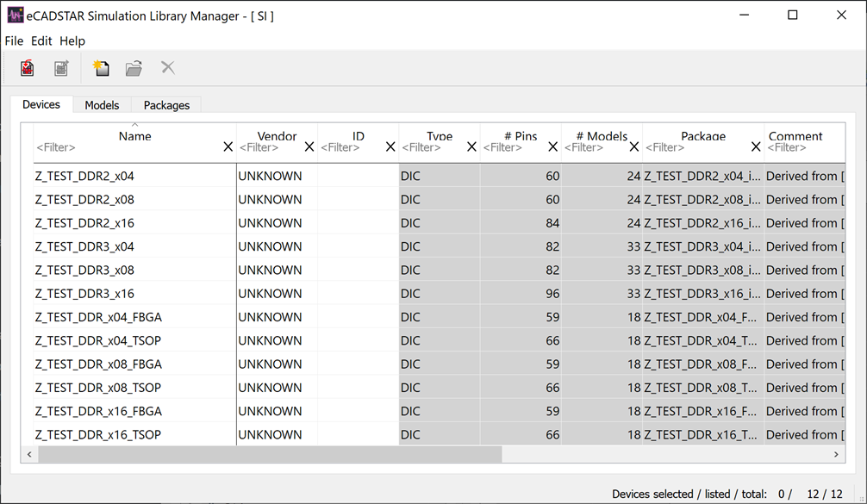The width and height of the screenshot is (867, 504).
Task: Open the Help menu
Action: 72,40
